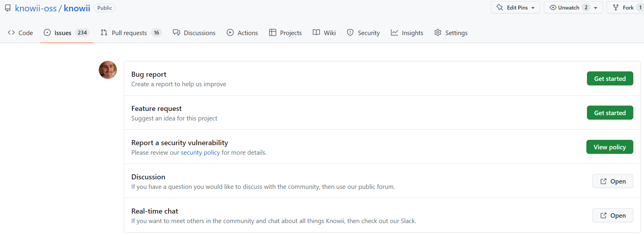Click the Edit Pins pin icon
Viewport: 644px width, 235px height.
click(x=500, y=7)
